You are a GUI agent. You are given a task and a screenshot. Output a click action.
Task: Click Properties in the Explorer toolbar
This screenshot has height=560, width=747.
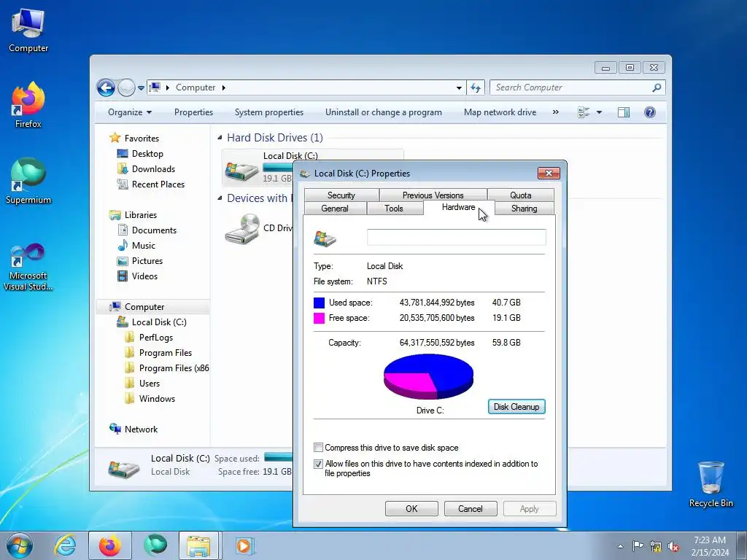coord(193,112)
